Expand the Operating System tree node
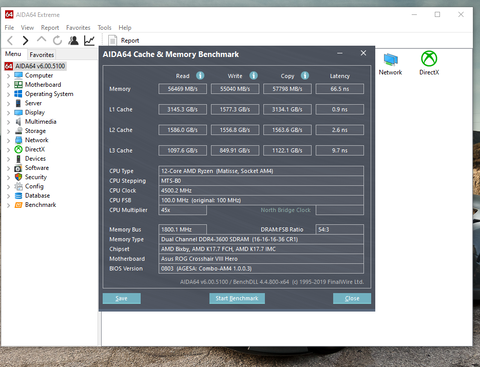The height and width of the screenshot is (367, 480). [x=9, y=94]
